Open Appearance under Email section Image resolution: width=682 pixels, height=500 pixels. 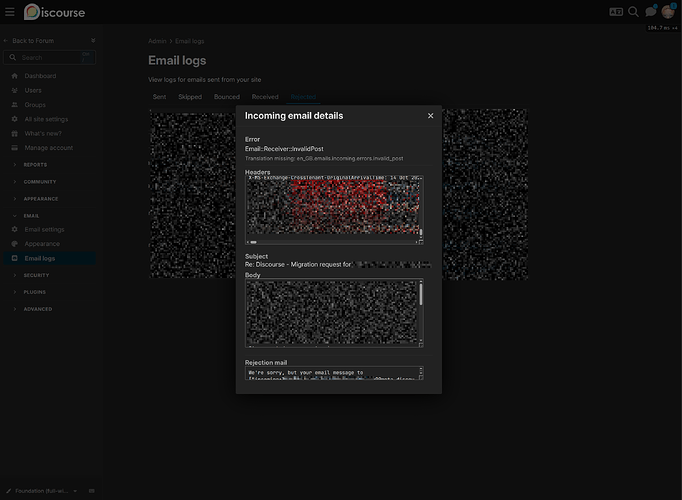(42, 243)
